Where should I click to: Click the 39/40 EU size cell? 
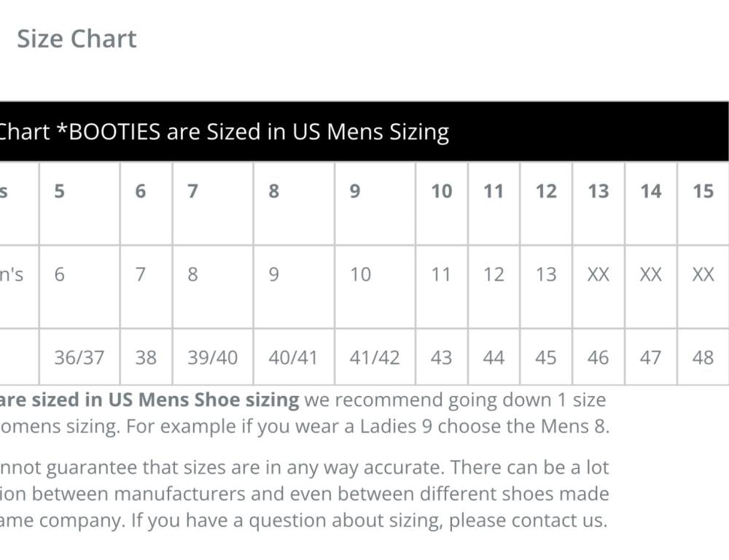tap(212, 357)
